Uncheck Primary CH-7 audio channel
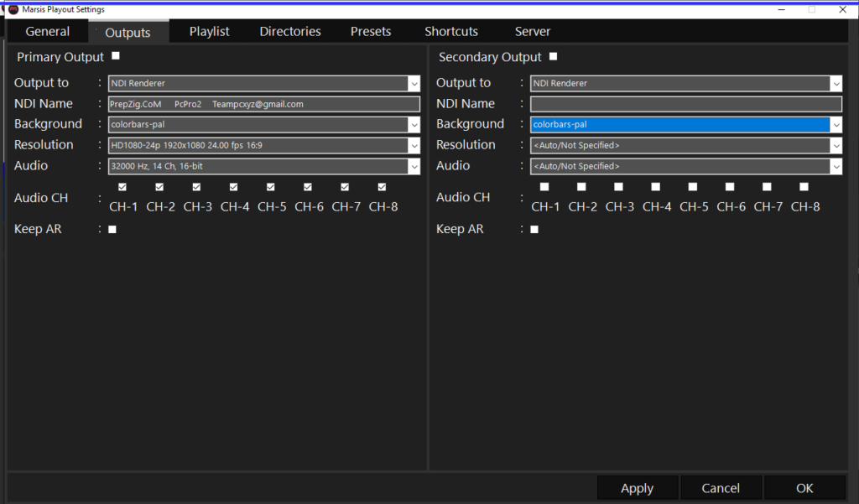The image size is (859, 504). pos(345,187)
